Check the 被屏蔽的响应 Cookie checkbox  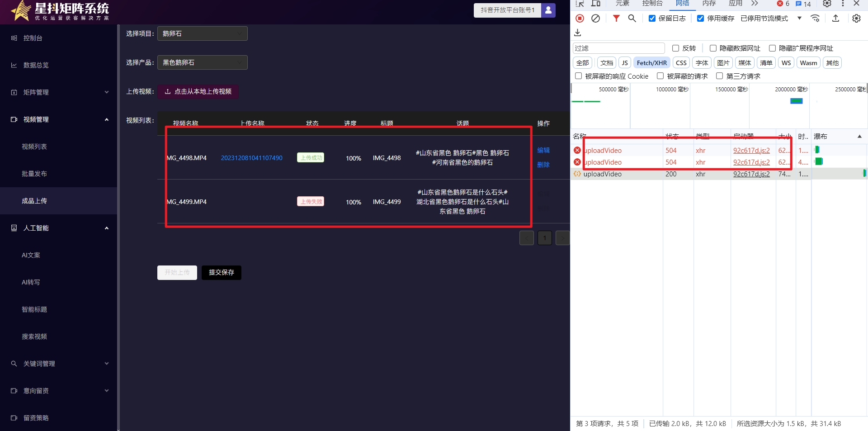coord(578,76)
